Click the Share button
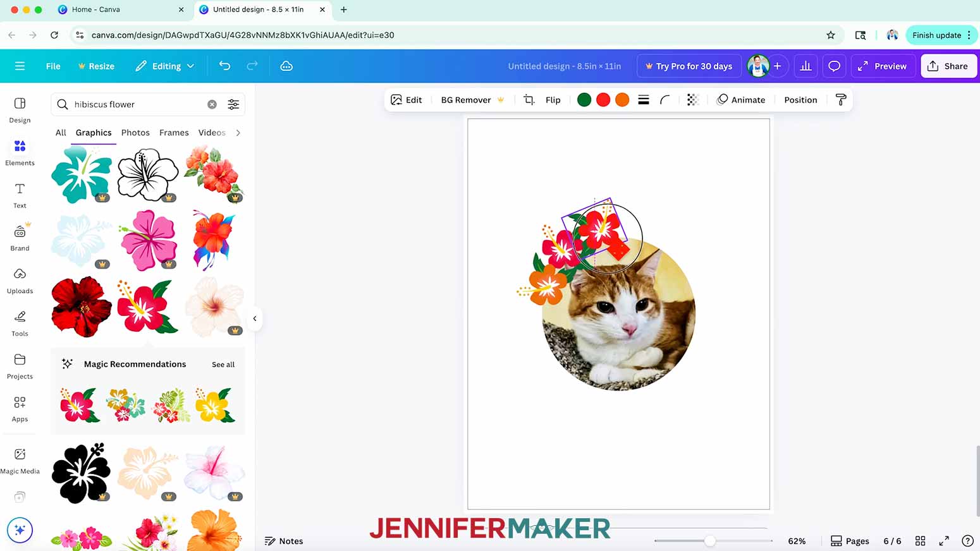Image resolution: width=980 pixels, height=551 pixels. [x=948, y=66]
